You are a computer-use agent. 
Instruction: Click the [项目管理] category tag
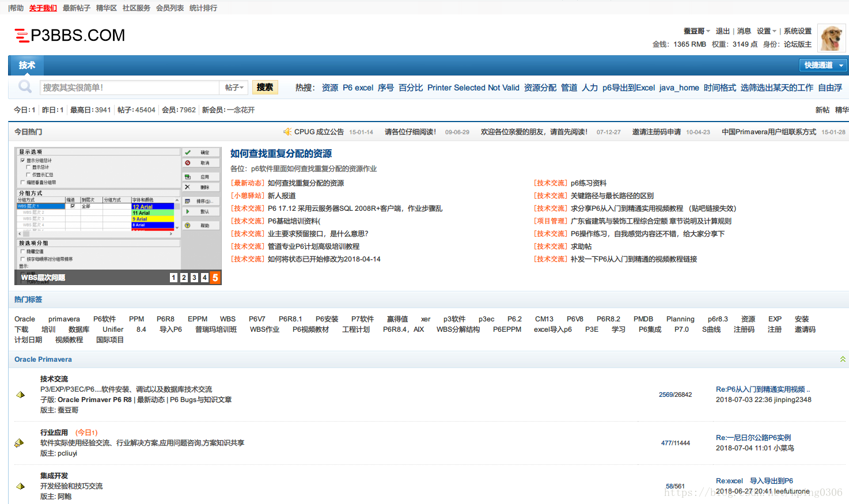[x=551, y=221]
